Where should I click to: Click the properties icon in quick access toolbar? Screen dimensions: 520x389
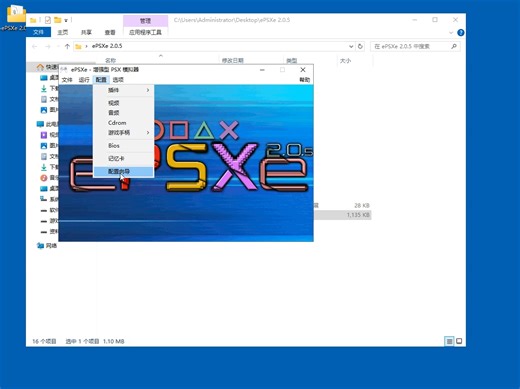coord(48,20)
